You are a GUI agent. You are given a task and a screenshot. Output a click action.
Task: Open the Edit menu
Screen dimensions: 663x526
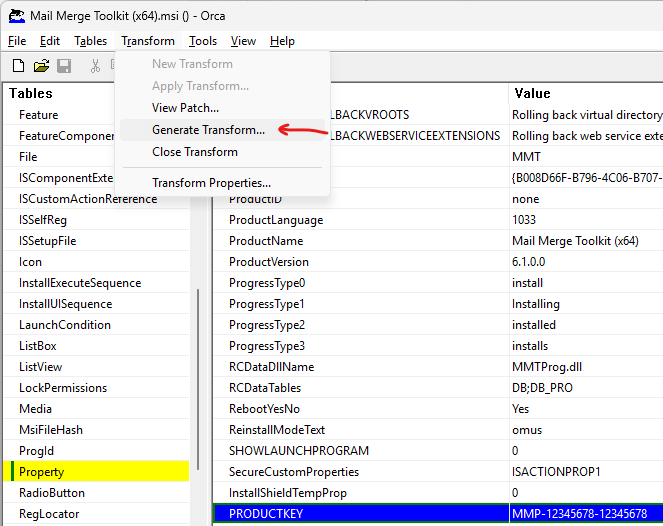point(50,41)
